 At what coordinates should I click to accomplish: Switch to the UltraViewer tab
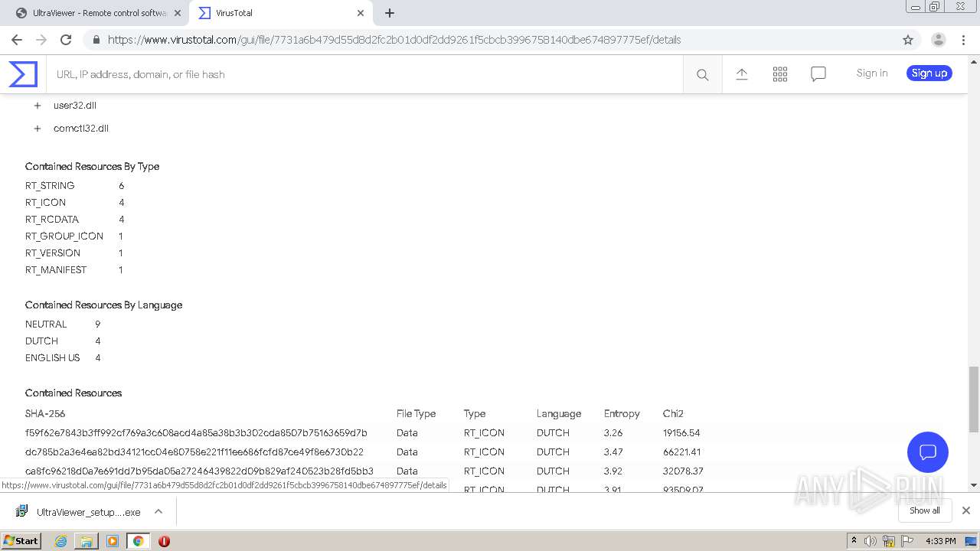(96, 13)
